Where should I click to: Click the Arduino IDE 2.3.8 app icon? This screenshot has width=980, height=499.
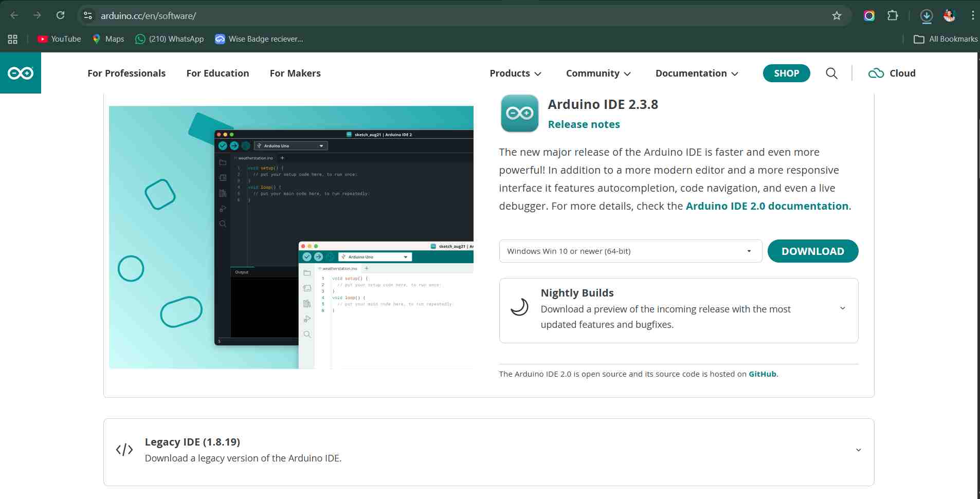click(x=519, y=113)
